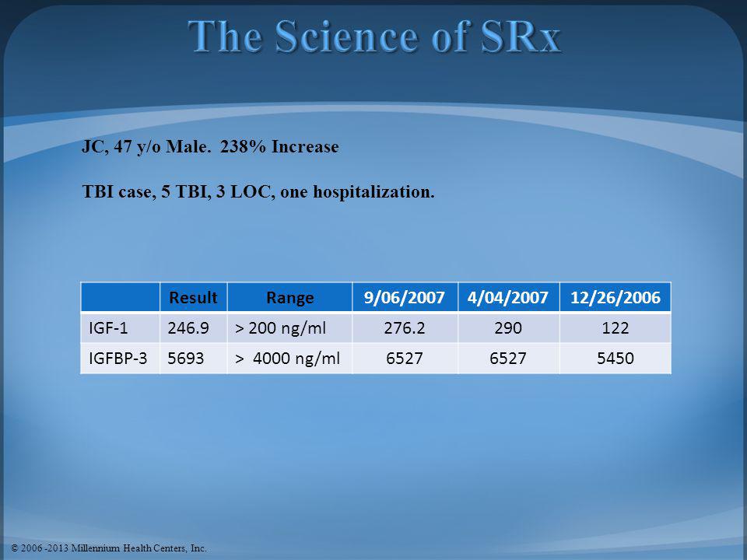Click the 'Range' column header
747x560 pixels.
pyautogui.click(x=289, y=297)
